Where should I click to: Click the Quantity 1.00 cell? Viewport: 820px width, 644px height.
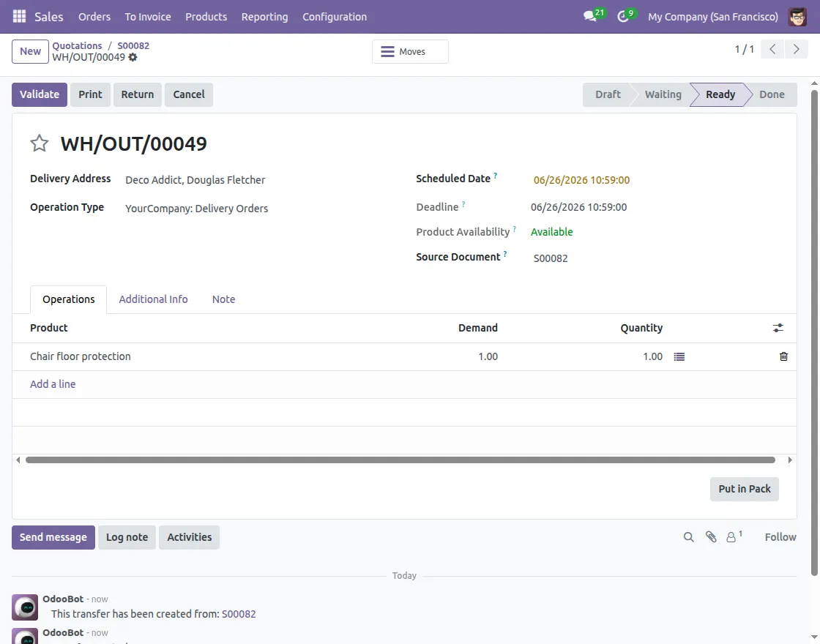(x=652, y=356)
